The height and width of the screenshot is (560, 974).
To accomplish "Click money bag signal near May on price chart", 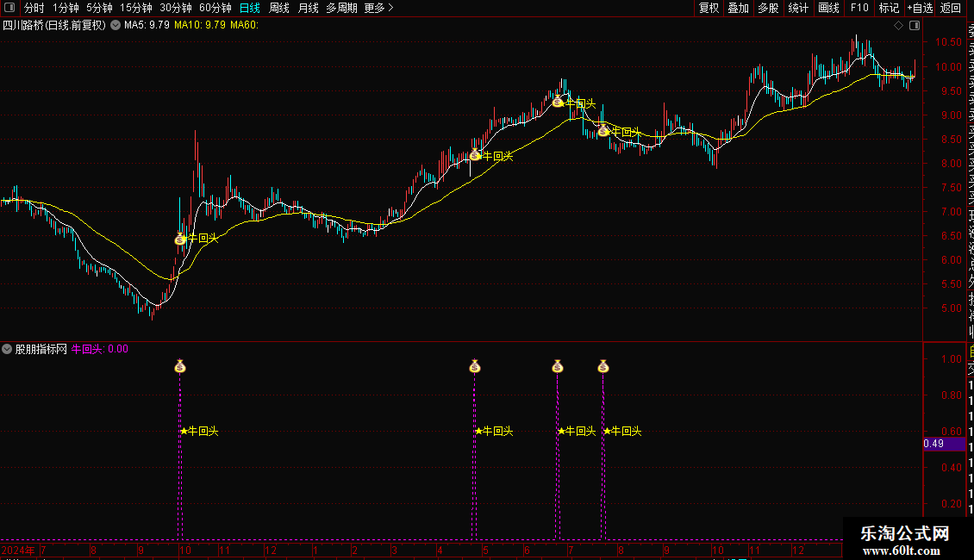I will tap(475, 155).
